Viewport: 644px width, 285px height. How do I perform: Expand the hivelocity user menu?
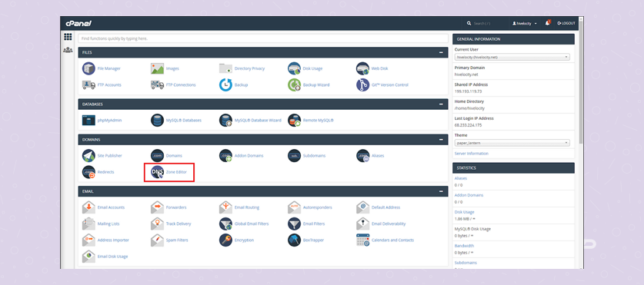point(525,23)
